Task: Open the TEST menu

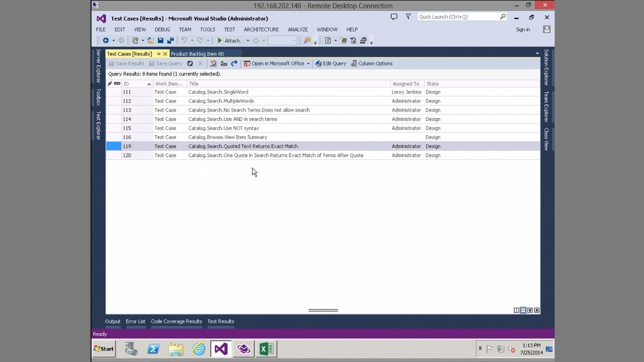Action: pos(229,30)
